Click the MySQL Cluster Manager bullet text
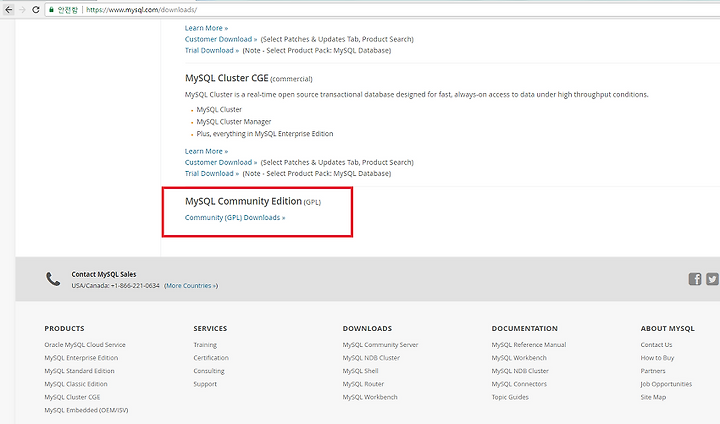The width and height of the screenshot is (720, 424). click(x=234, y=122)
